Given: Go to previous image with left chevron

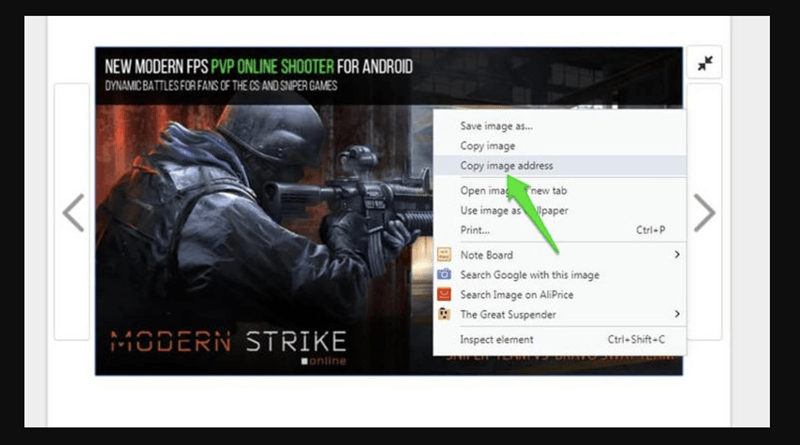Looking at the screenshot, I should coord(73,212).
